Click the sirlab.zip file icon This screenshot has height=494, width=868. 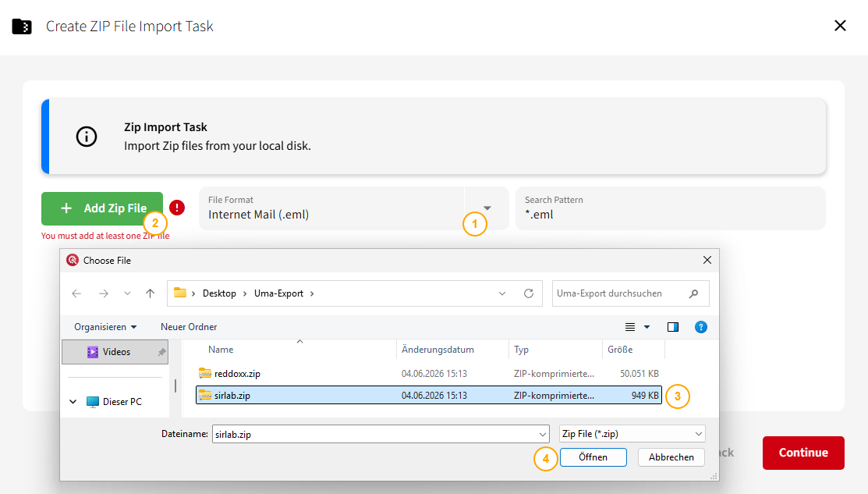coord(205,395)
